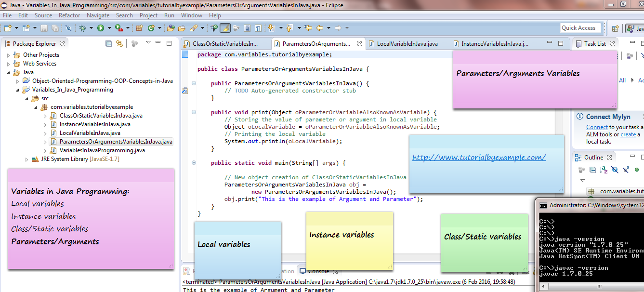This screenshot has height=292, width=644.
Task: Go to Next Annotation icon
Action: pyautogui.click(x=271, y=28)
